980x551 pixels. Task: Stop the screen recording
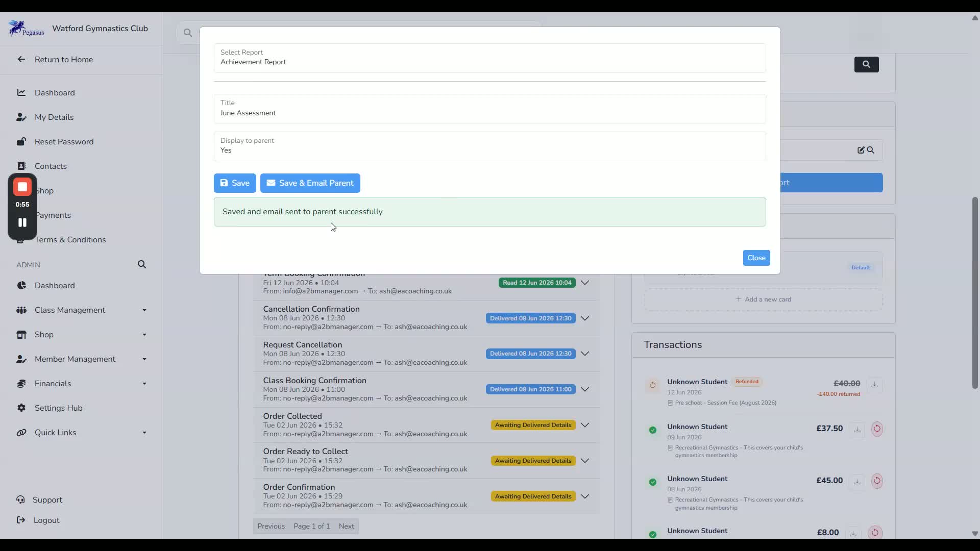pos(22,187)
